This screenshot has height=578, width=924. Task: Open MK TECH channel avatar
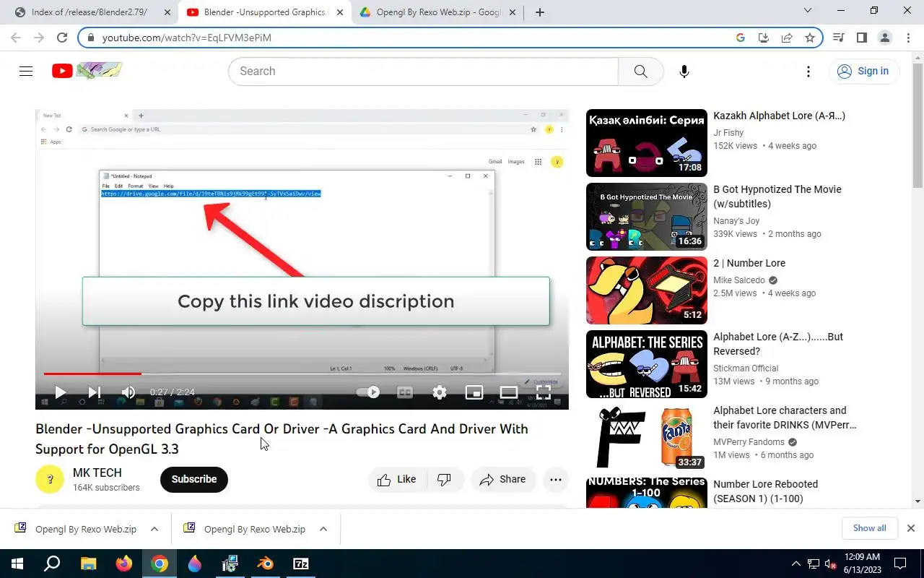[50, 480]
